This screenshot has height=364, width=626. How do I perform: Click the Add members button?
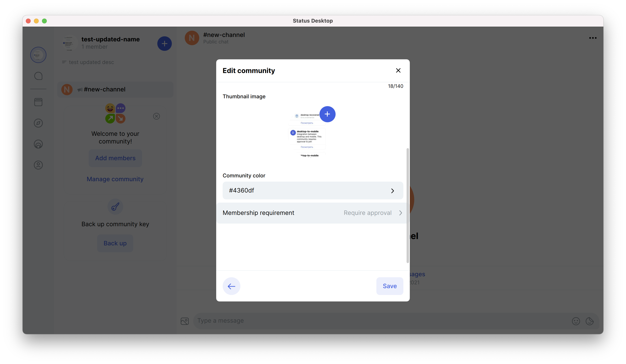pos(115,158)
